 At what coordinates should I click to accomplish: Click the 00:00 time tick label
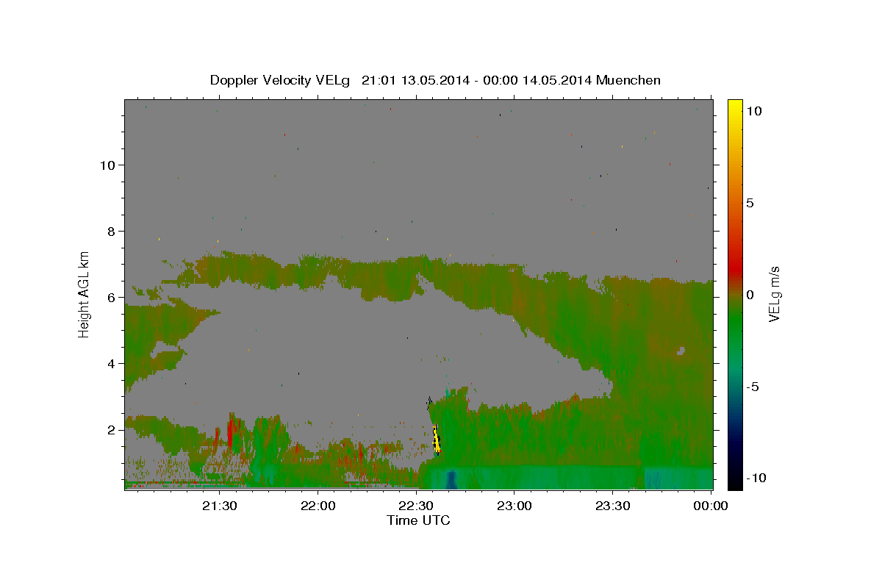tap(711, 506)
